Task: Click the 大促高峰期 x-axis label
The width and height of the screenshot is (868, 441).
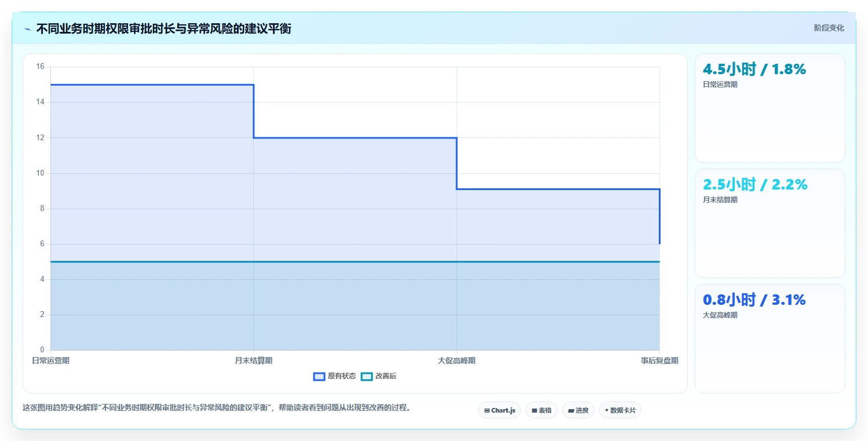Action: pyautogui.click(x=457, y=360)
